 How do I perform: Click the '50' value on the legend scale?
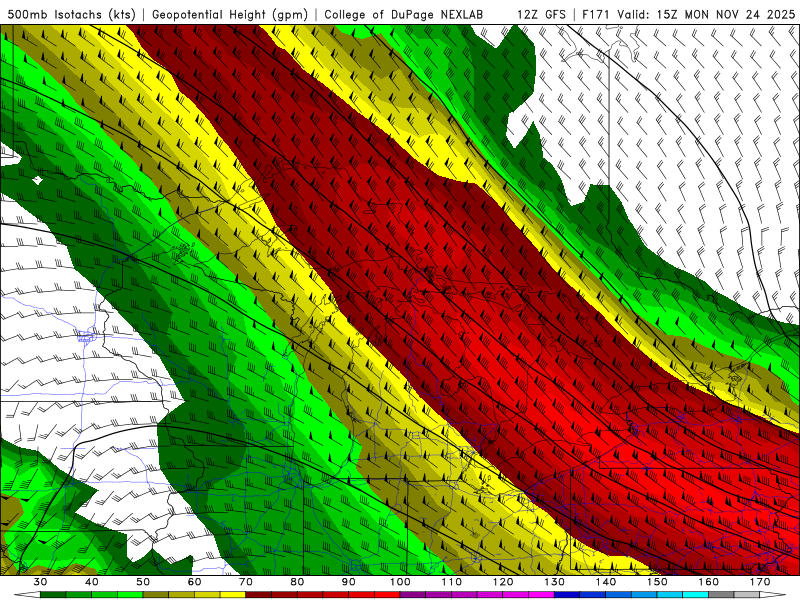tap(143, 582)
